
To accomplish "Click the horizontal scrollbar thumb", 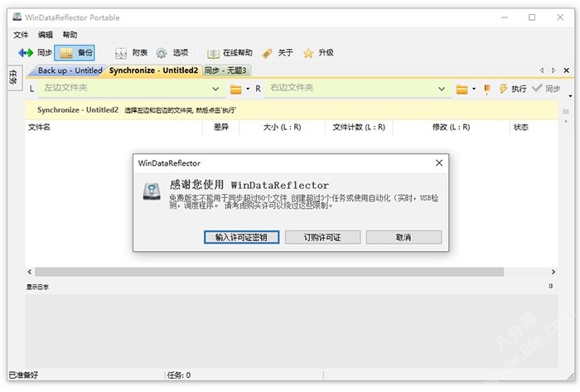I will pyautogui.click(x=269, y=272).
